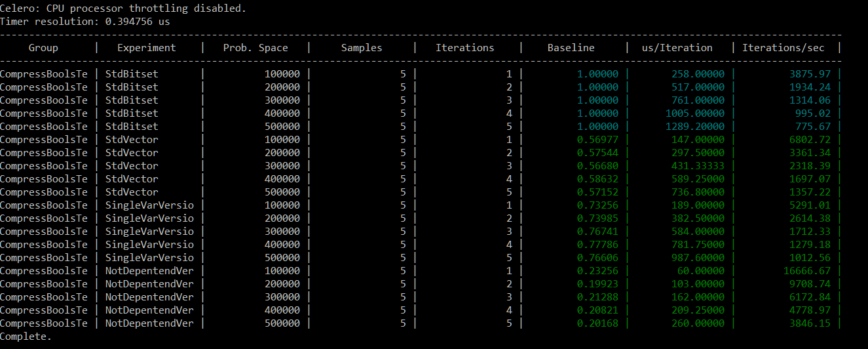Click the Iterations/sec value 1314.06
Screen dimensions: 868x349
(x=810, y=100)
